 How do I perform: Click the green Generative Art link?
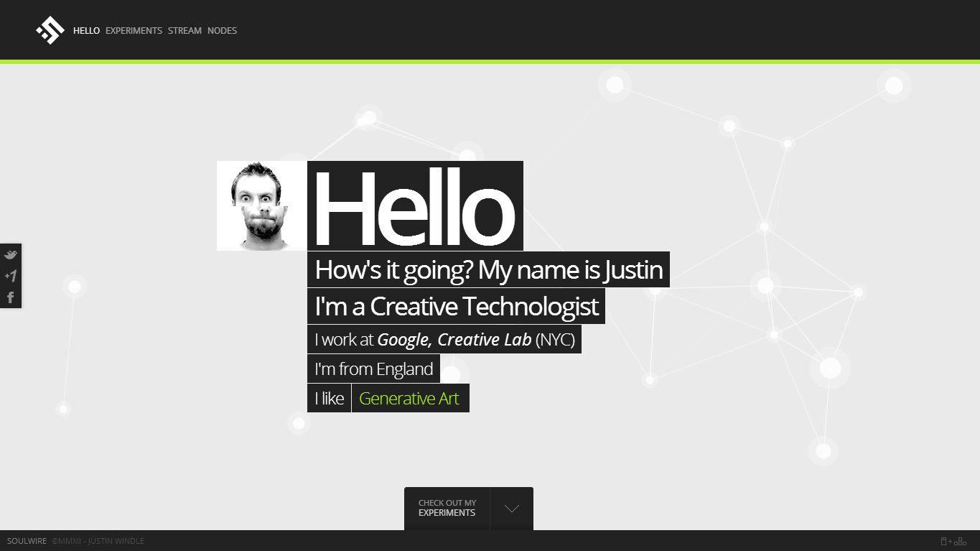click(x=409, y=398)
